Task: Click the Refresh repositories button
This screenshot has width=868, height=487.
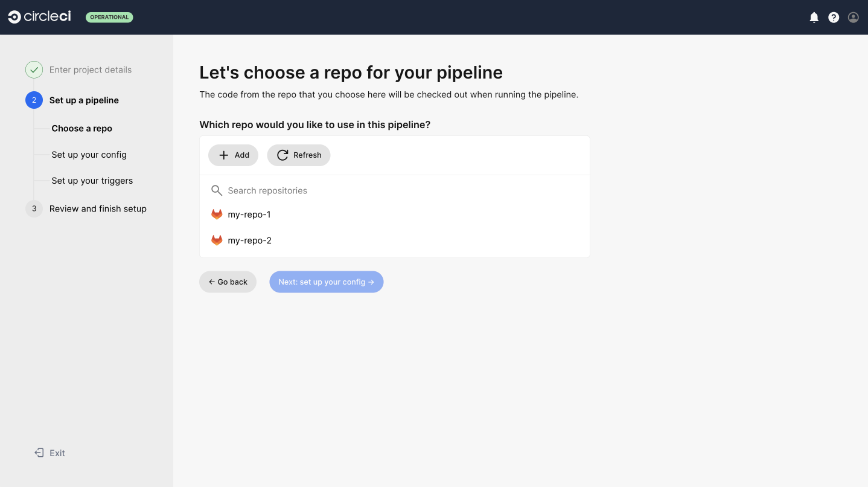Action: tap(299, 155)
